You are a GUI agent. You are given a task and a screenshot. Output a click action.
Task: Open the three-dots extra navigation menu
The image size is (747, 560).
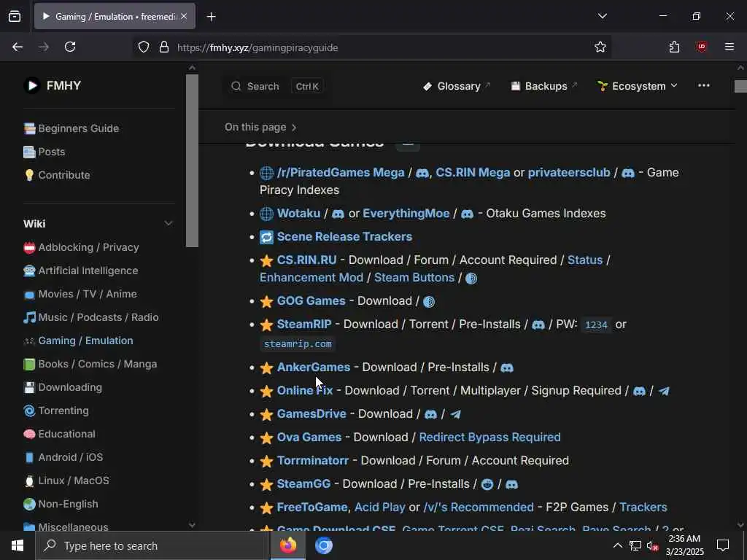tap(704, 86)
